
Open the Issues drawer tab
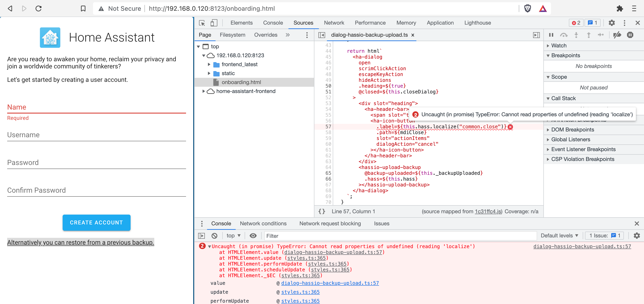click(x=381, y=224)
